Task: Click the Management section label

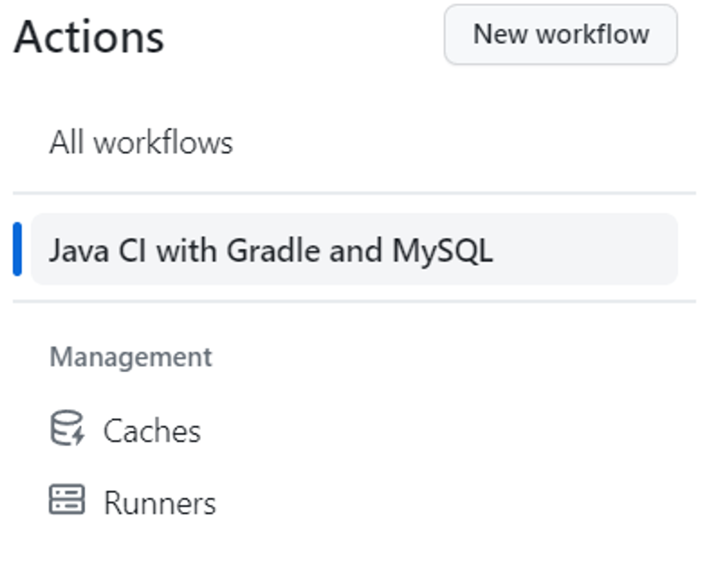Action: pyautogui.click(x=131, y=357)
